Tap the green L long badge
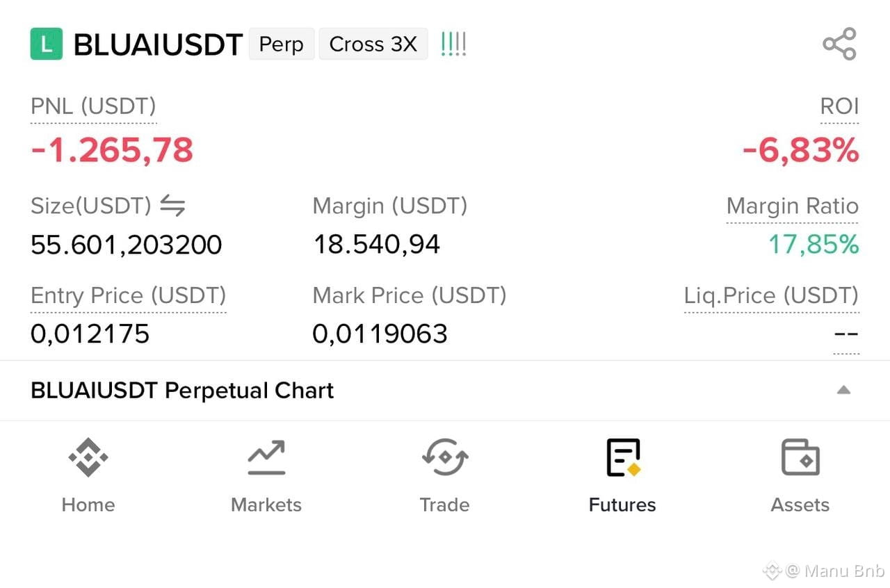Image resolution: width=890 pixels, height=588 pixels. click(x=47, y=44)
